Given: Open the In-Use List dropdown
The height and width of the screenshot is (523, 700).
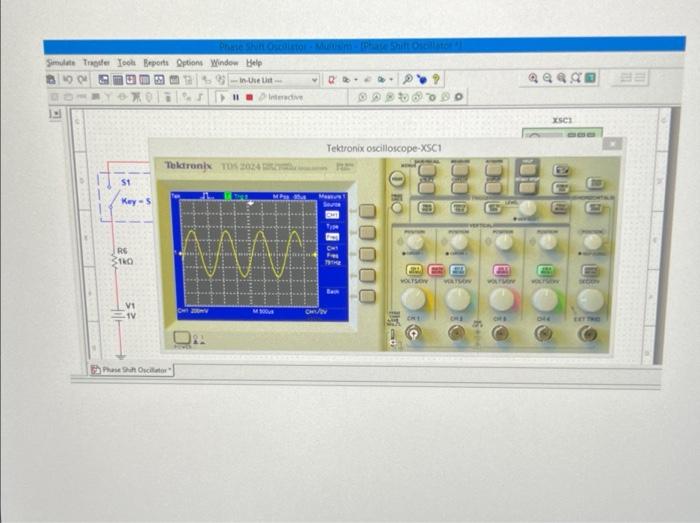Looking at the screenshot, I should pyautogui.click(x=274, y=80).
